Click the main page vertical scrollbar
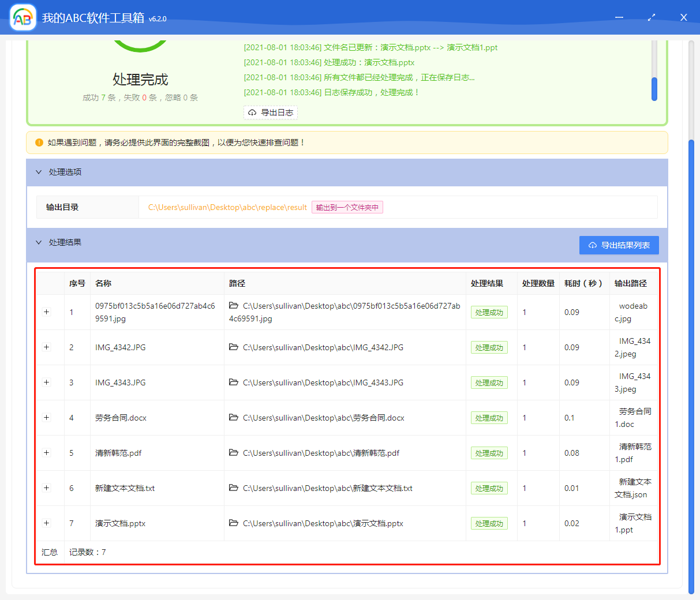This screenshot has width=700, height=600. pyautogui.click(x=691, y=363)
